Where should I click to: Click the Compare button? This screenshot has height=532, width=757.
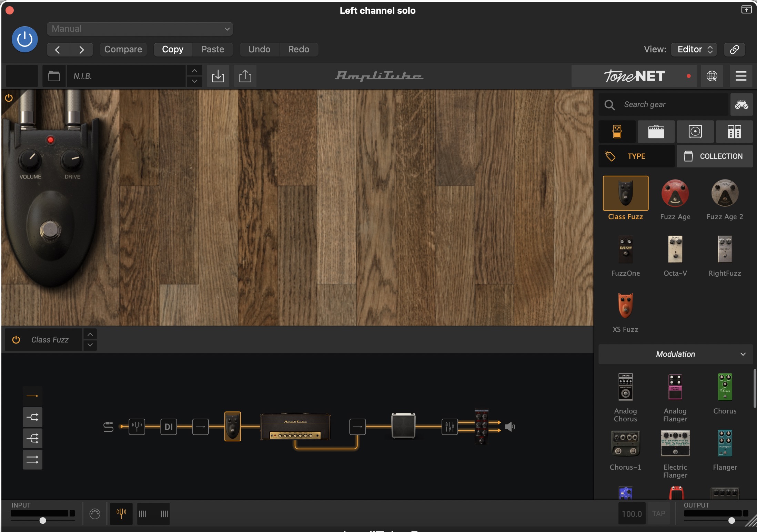[123, 49]
